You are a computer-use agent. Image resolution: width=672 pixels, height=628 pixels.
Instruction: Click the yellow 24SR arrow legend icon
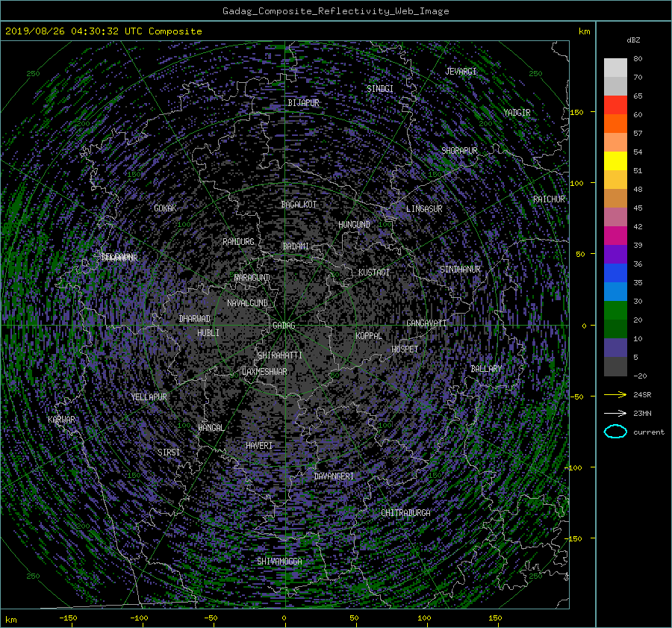tap(615, 395)
